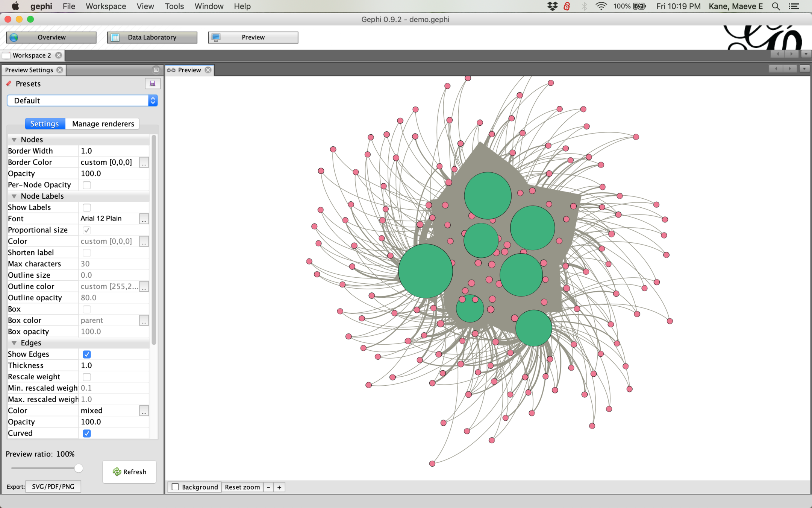Toggle the Background checkbox
Viewport: 812px width, 508px height.
[175, 487]
